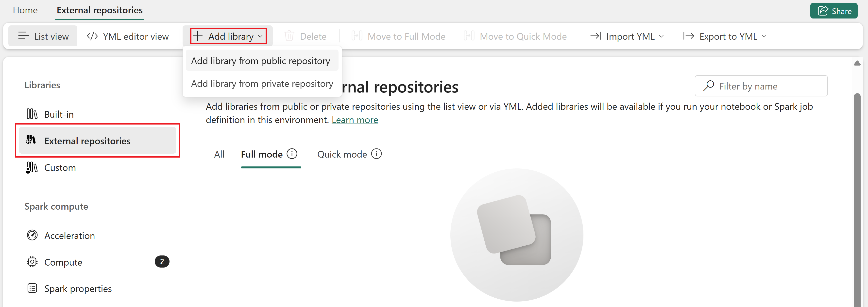
Task: Click the Acceleration gauge icon
Action: [x=32, y=235]
